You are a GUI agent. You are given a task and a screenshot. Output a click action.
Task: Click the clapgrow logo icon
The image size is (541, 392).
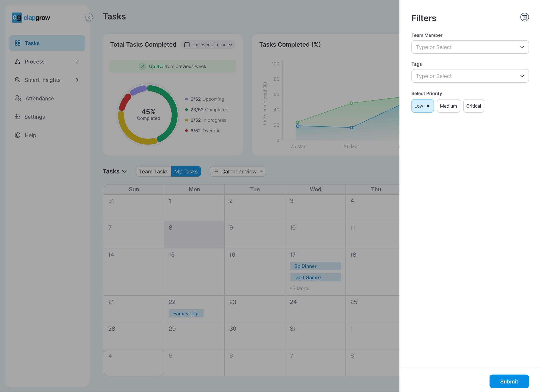[x=17, y=18]
